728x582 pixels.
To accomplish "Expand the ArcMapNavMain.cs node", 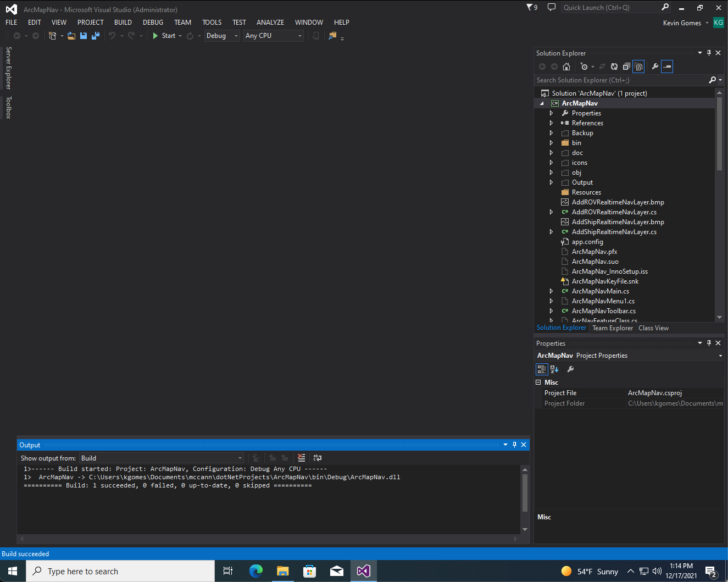I will 551,291.
